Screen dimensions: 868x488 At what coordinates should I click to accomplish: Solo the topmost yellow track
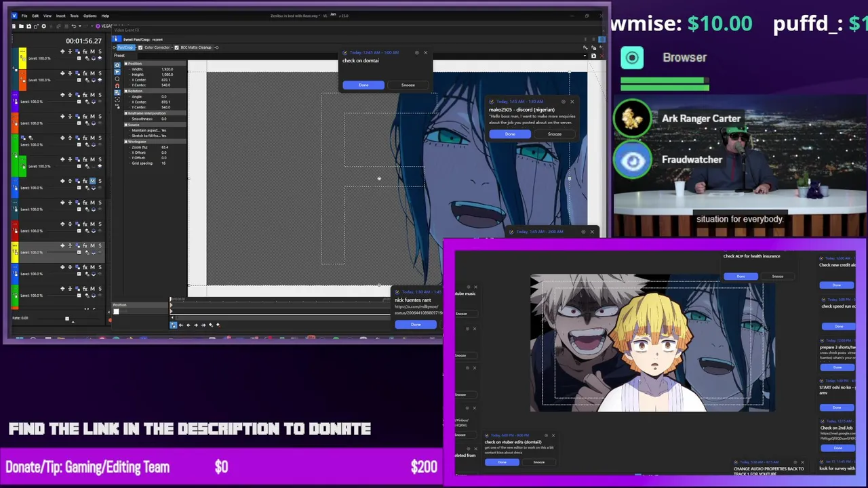(x=100, y=52)
